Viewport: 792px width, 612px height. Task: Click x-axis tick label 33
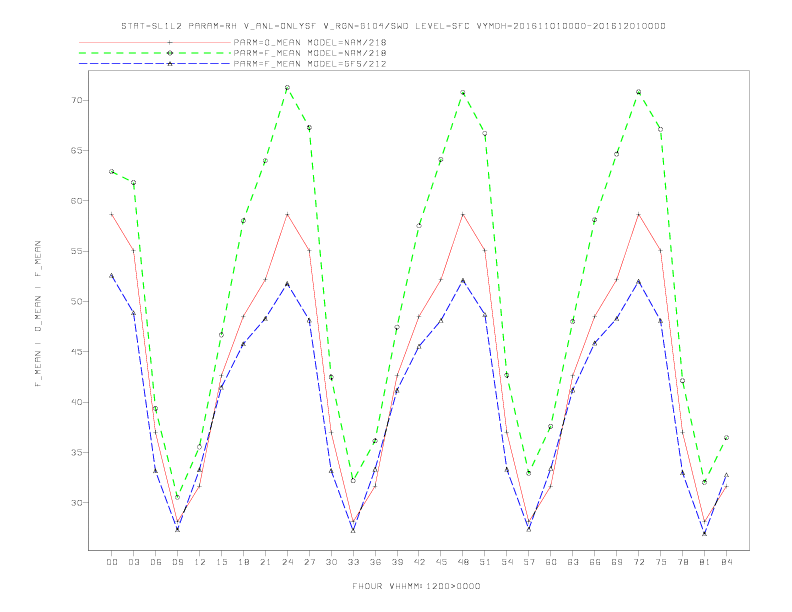[x=353, y=562]
